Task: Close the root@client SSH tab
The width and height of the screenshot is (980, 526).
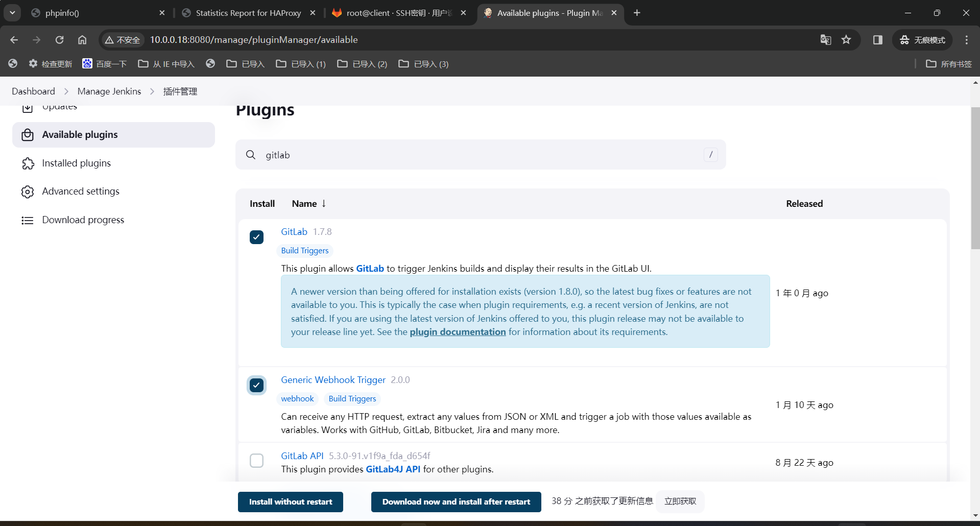Action: point(463,13)
